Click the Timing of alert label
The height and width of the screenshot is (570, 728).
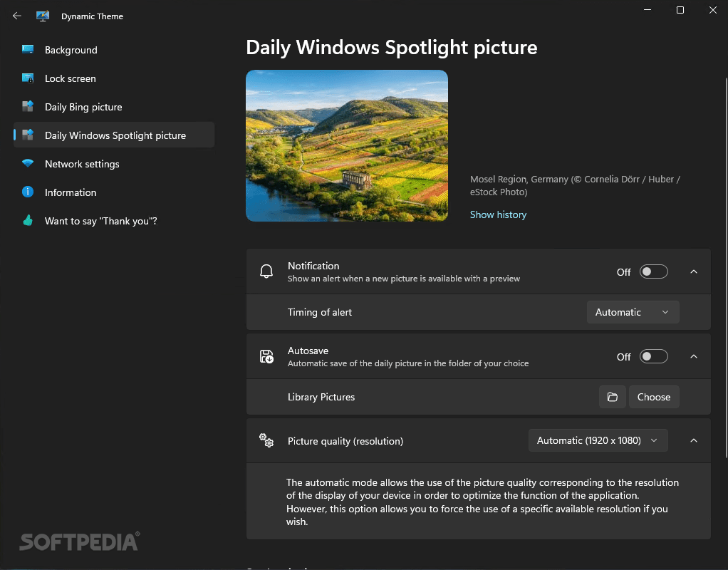[319, 312]
